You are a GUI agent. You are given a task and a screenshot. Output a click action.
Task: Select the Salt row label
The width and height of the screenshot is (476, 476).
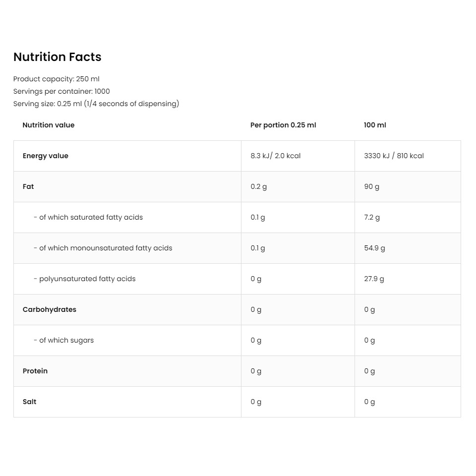coord(29,402)
